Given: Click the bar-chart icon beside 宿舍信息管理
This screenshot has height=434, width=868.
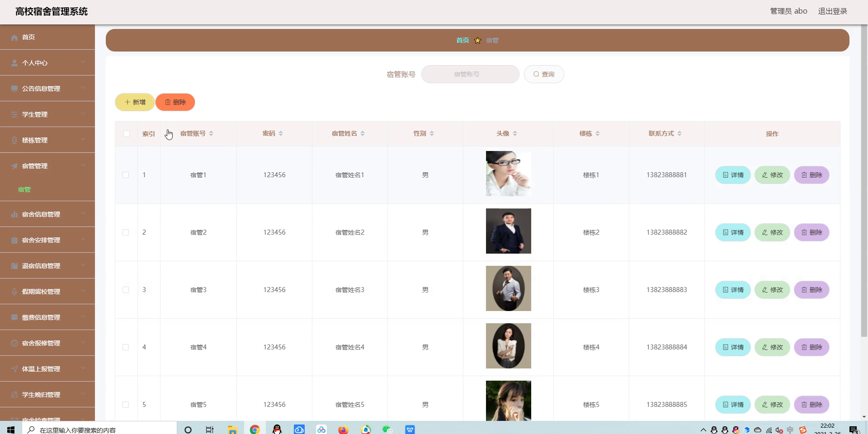Looking at the screenshot, I should 14,215.
